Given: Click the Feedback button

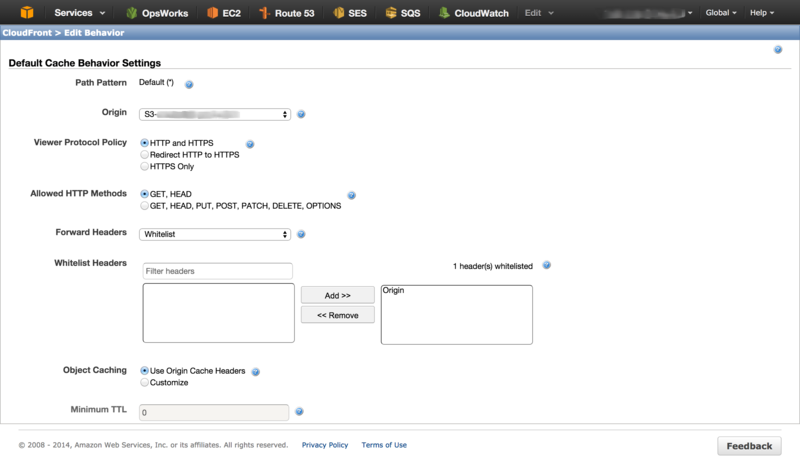Looking at the screenshot, I should pos(749,446).
